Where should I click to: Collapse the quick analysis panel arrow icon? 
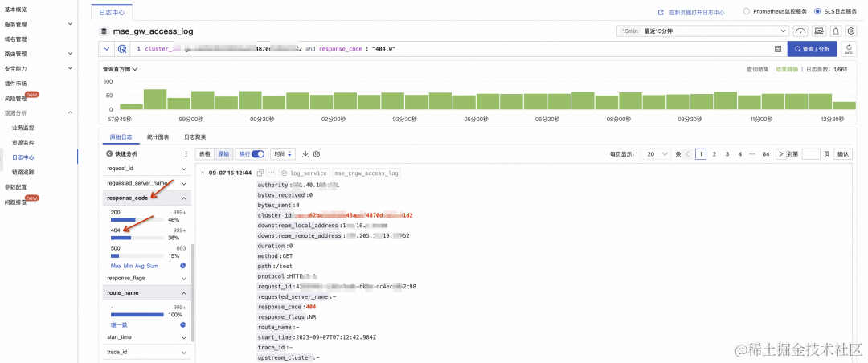109,154
